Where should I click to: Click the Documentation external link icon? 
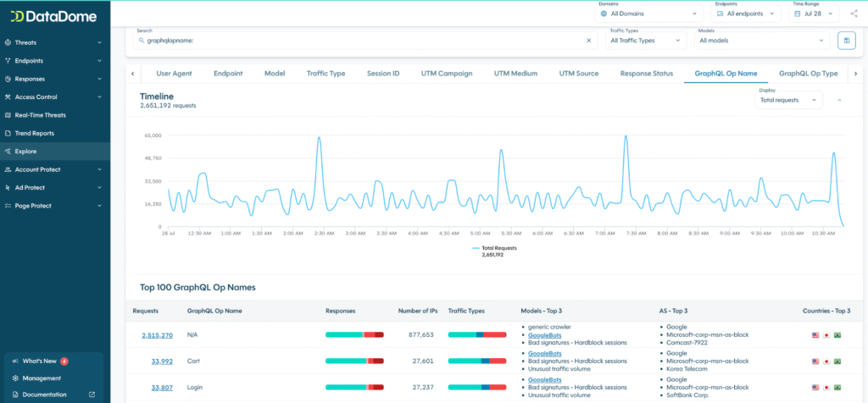pos(92,395)
